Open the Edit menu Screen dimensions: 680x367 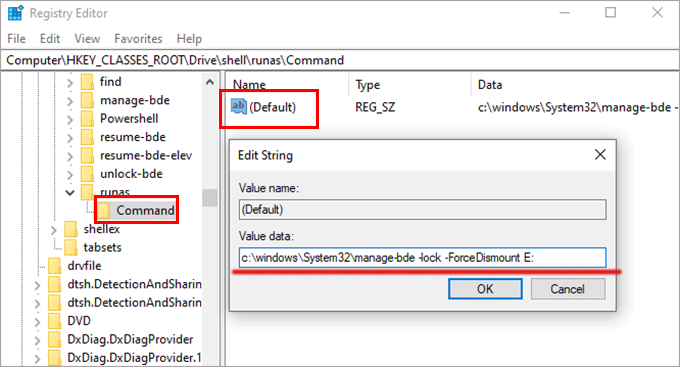[50, 39]
